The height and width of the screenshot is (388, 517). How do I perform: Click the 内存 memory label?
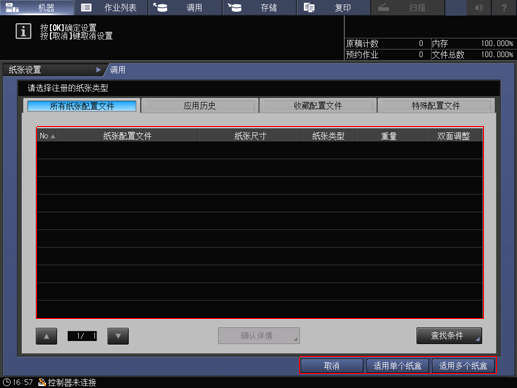[440, 44]
